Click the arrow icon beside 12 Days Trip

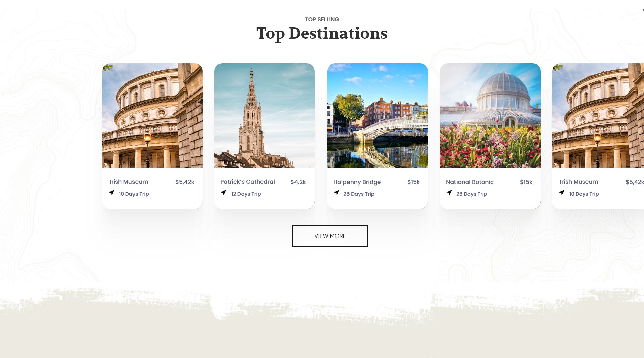point(224,193)
